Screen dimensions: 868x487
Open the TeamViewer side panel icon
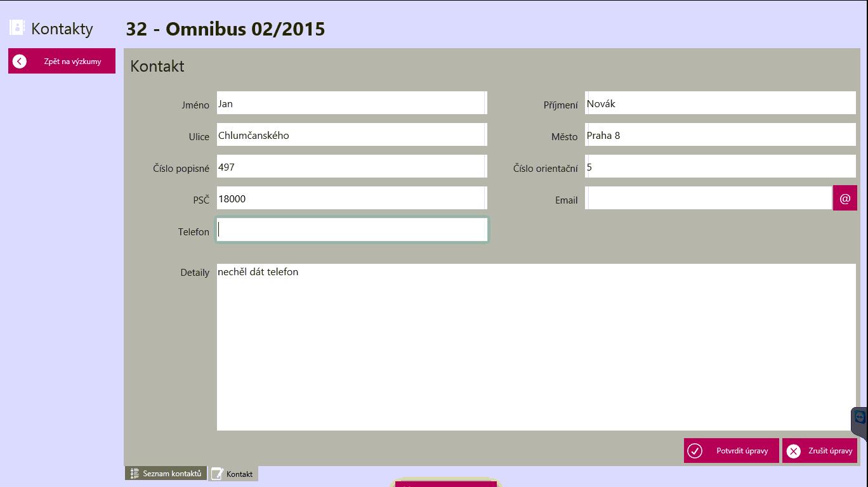(x=860, y=418)
